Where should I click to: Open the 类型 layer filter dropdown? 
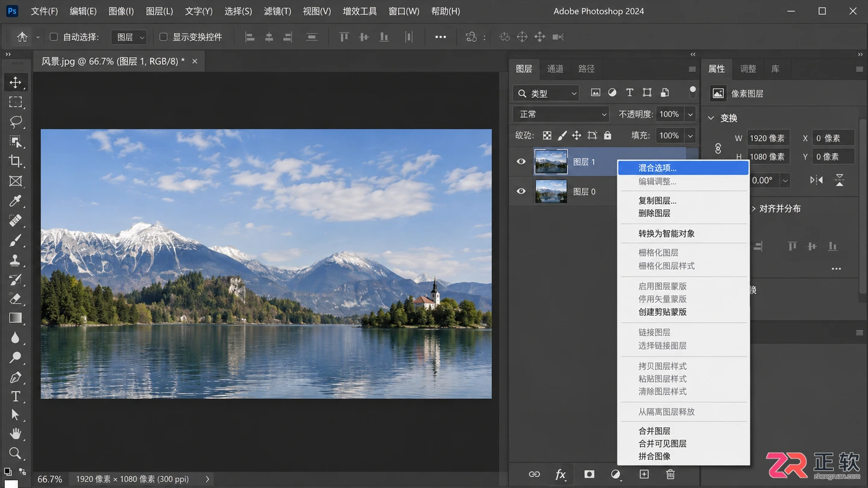click(546, 93)
